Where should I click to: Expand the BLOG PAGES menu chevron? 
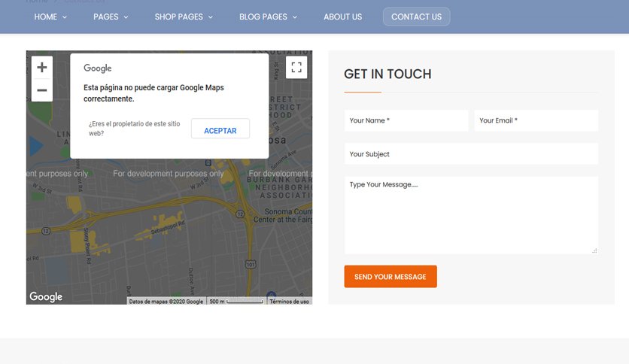pyautogui.click(x=295, y=17)
